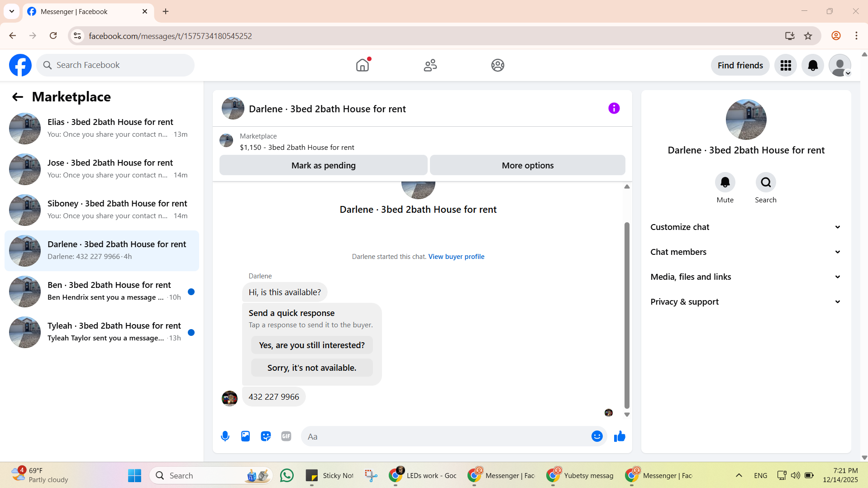Click the chat scrollbar thumb
The height and width of the screenshot is (488, 868).
point(627,315)
